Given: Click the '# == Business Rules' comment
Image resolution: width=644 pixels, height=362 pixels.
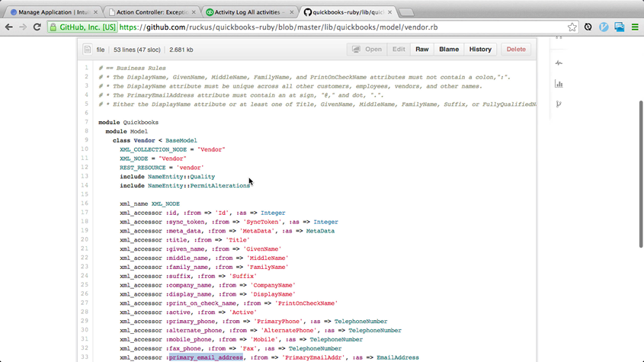Looking at the screenshot, I should tap(132, 69).
